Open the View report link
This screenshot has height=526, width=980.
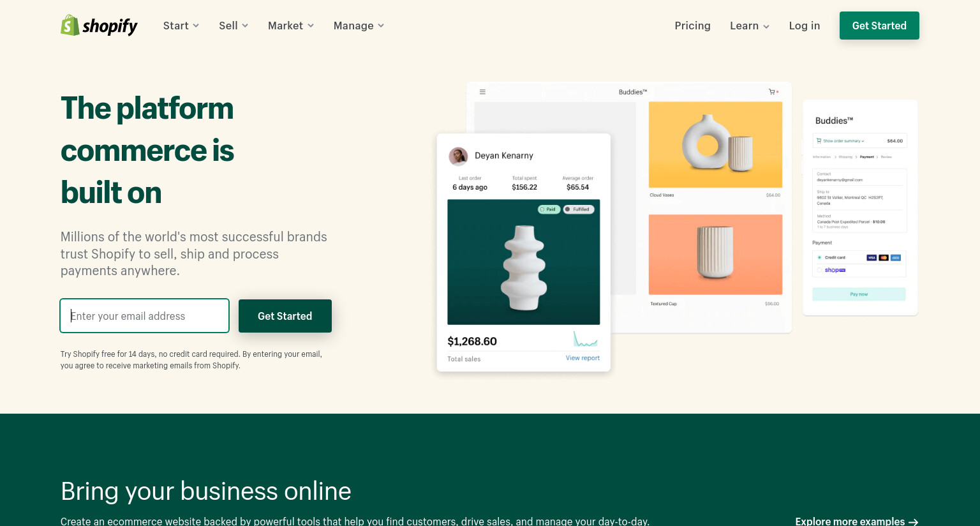(x=583, y=358)
